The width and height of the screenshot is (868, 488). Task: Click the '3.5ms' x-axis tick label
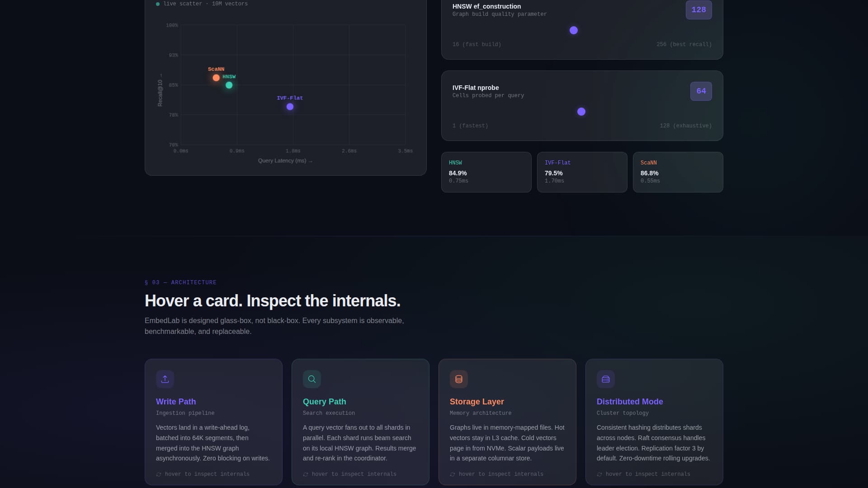pyautogui.click(x=405, y=151)
